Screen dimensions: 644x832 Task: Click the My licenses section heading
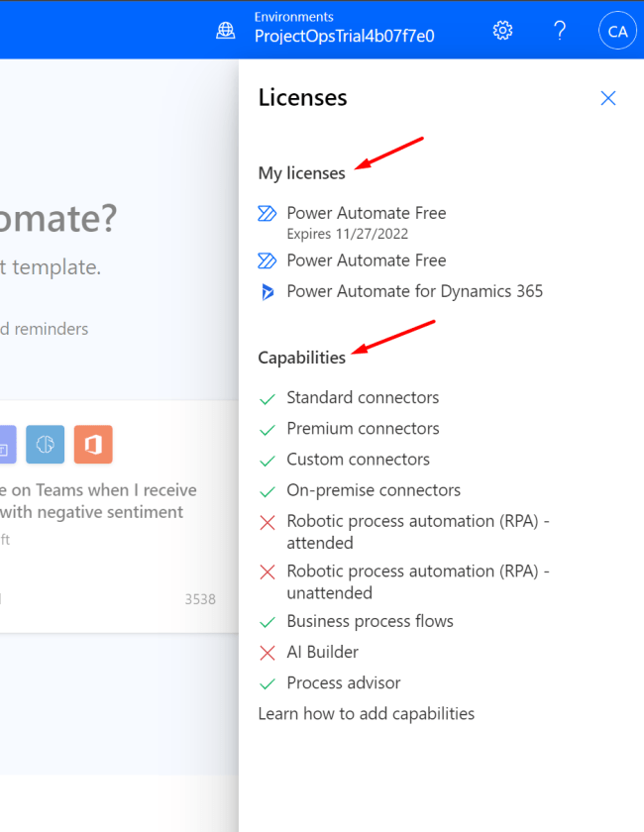point(301,172)
